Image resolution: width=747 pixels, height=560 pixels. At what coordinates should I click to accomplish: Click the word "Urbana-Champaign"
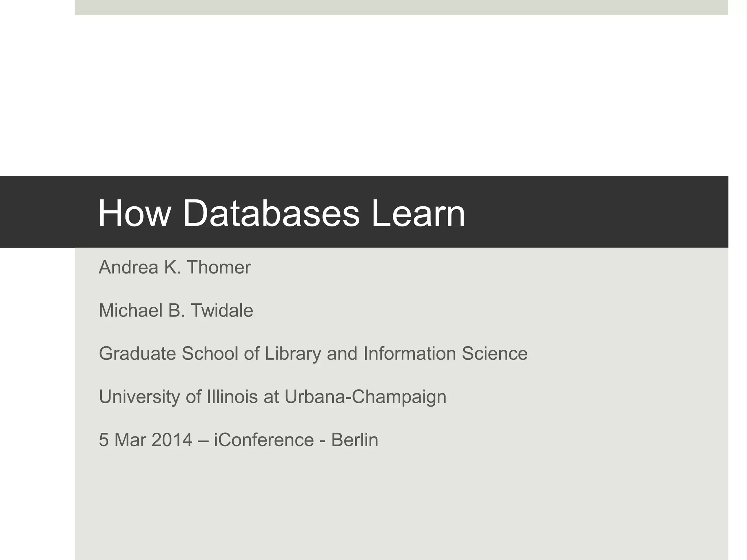(365, 397)
